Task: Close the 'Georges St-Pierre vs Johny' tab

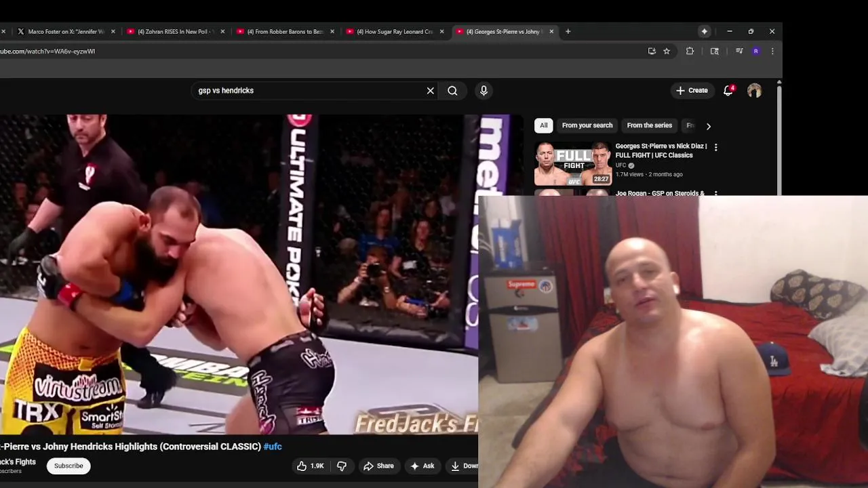Action: click(x=551, y=31)
